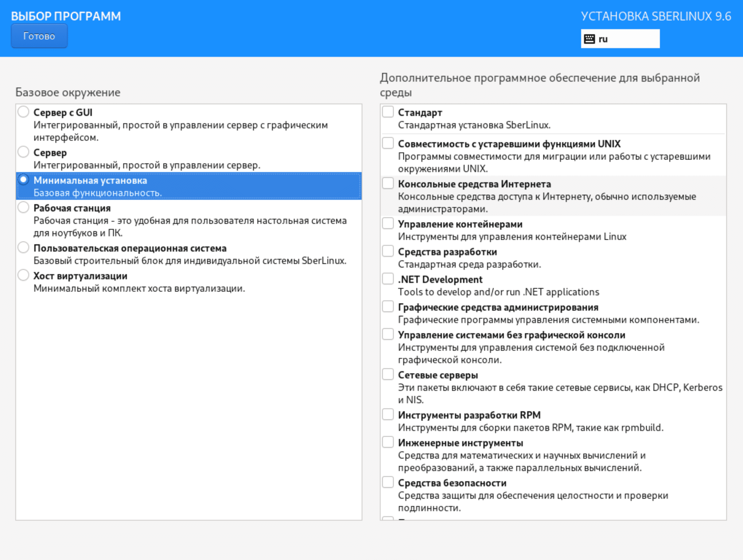Select Пользовательская операционная система radio

click(23, 248)
